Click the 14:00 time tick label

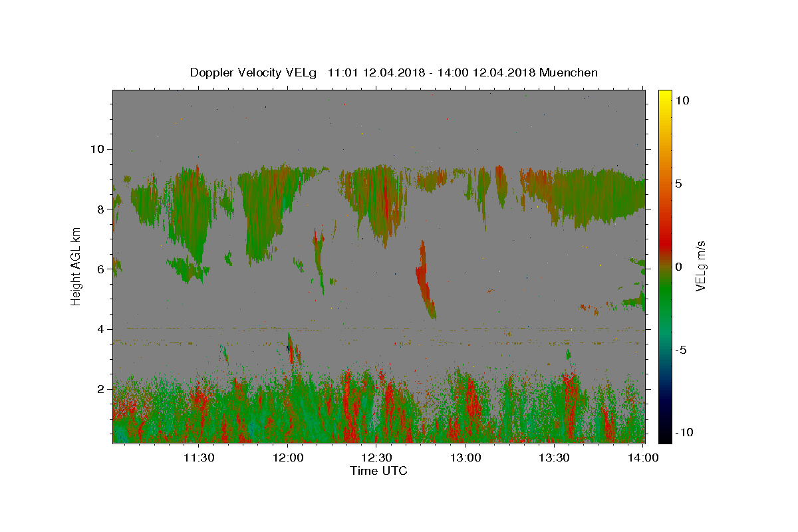point(643,458)
